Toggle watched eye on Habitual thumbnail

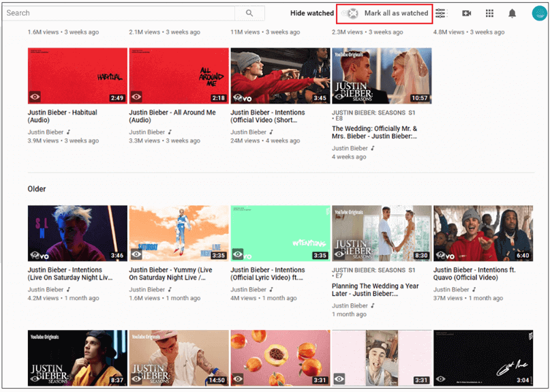[35, 97]
